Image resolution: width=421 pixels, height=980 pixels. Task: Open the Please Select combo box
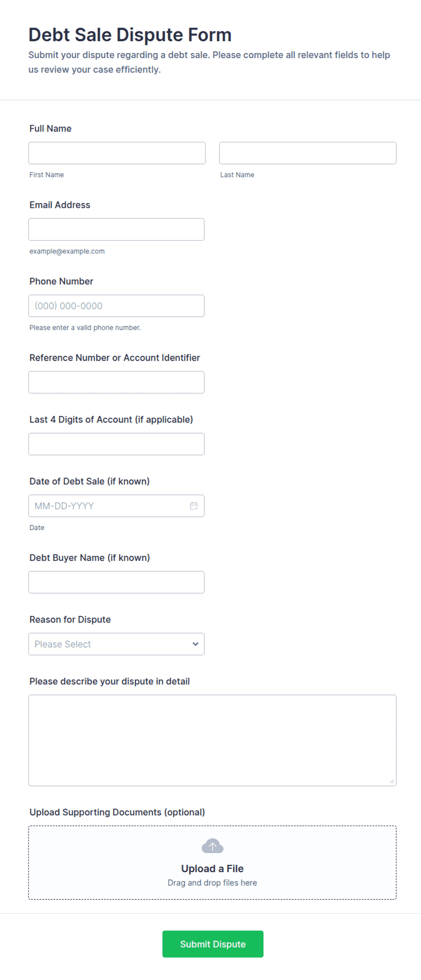[x=116, y=644]
